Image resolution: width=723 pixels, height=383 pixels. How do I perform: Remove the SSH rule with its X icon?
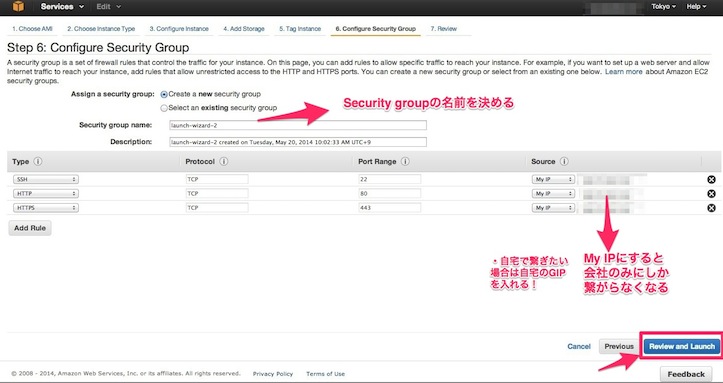click(711, 180)
